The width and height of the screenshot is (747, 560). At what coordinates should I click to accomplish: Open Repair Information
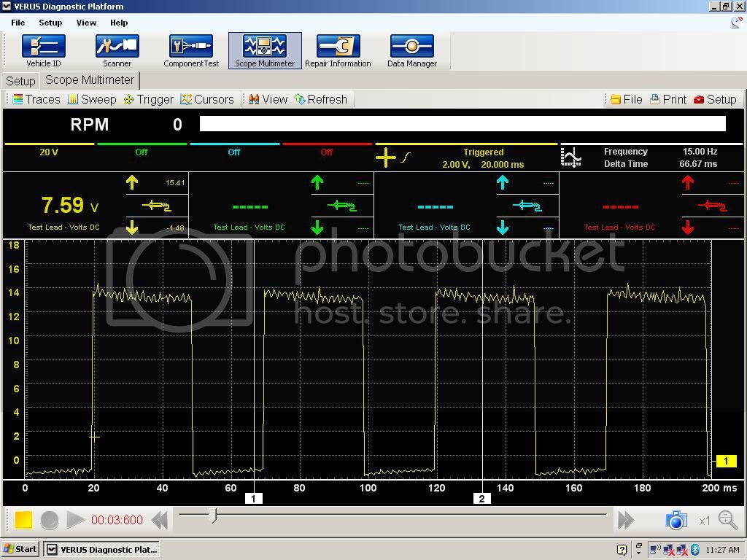338,51
